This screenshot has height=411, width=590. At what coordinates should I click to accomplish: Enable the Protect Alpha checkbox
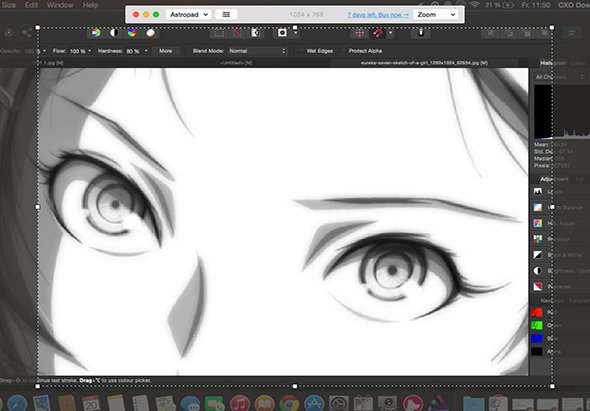pyautogui.click(x=344, y=51)
